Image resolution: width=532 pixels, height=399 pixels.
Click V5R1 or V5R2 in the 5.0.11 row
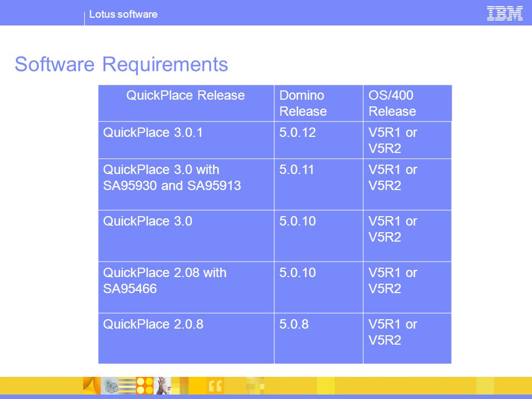407,185
